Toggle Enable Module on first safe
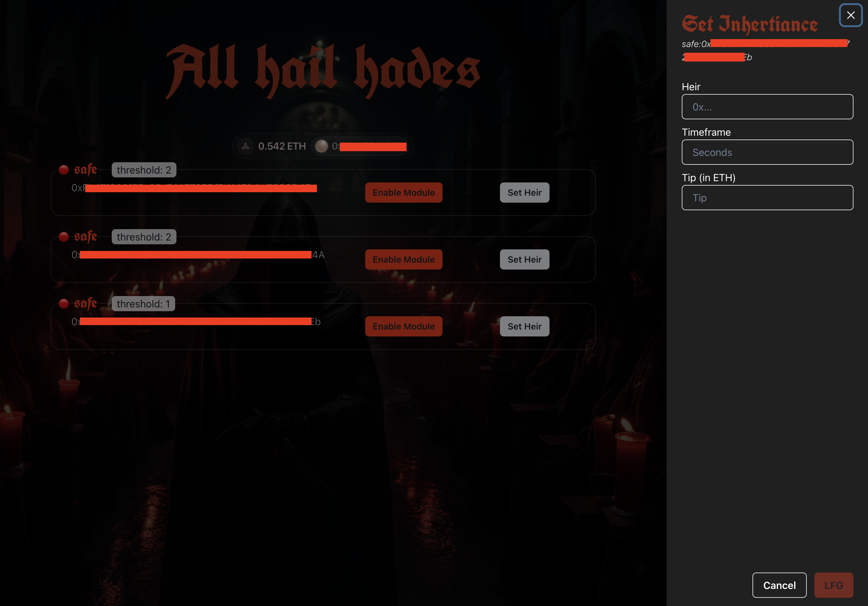868x606 pixels. [403, 192]
